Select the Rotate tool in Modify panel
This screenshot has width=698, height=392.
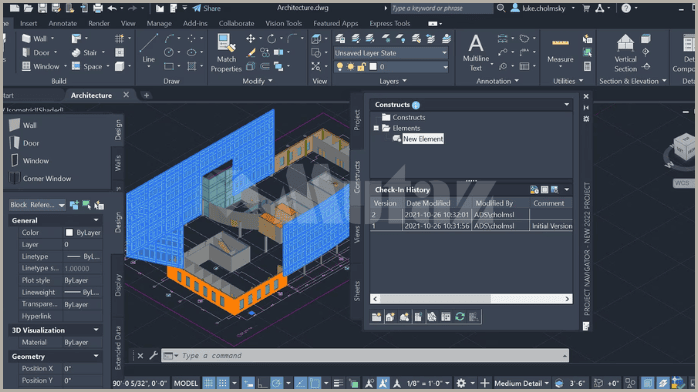[271, 39]
